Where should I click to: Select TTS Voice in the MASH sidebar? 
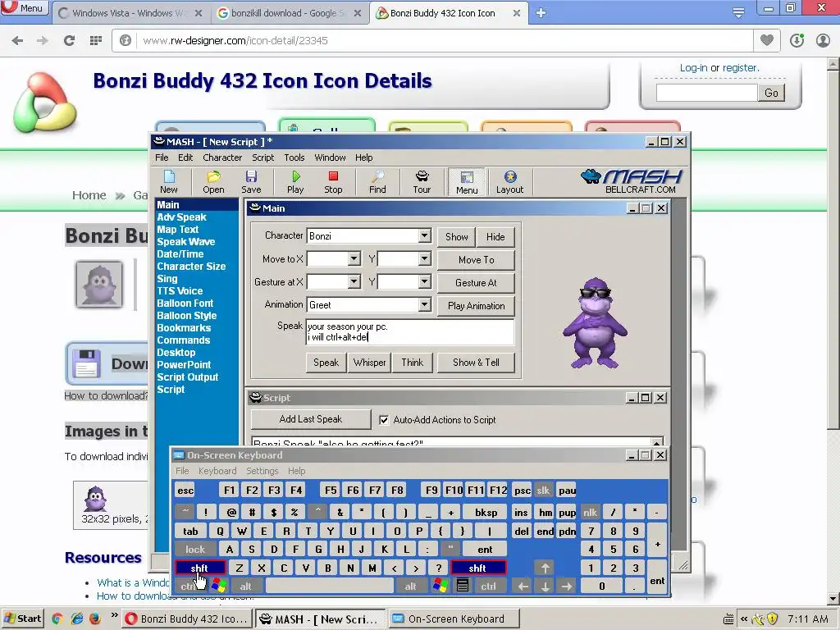(x=180, y=291)
